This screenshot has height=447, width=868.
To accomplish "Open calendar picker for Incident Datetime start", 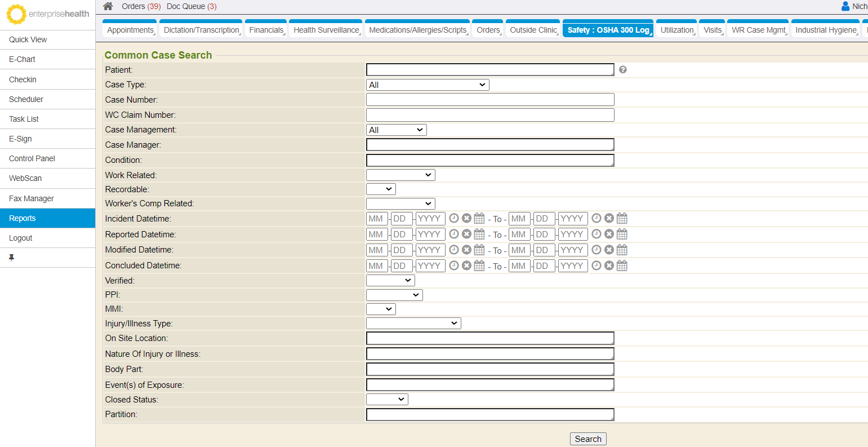I will click(479, 218).
